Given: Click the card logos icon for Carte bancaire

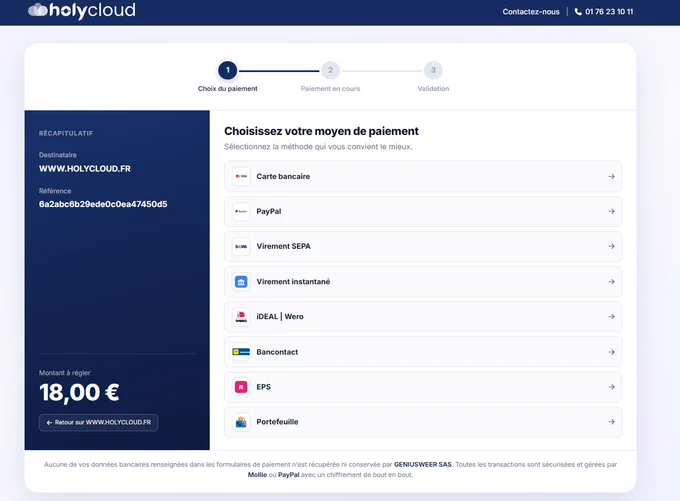Looking at the screenshot, I should (241, 177).
